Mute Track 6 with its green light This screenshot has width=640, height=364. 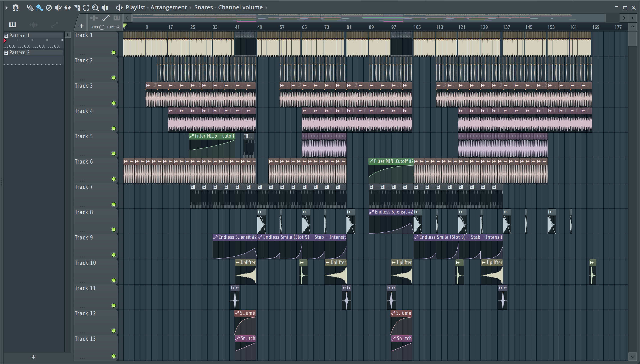pos(114,179)
